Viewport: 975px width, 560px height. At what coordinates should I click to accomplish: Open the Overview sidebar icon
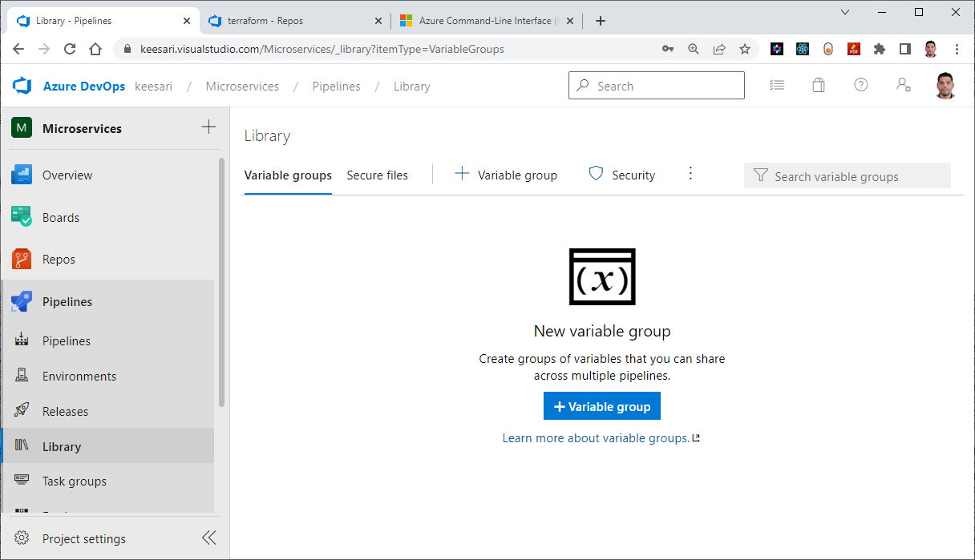coord(22,175)
